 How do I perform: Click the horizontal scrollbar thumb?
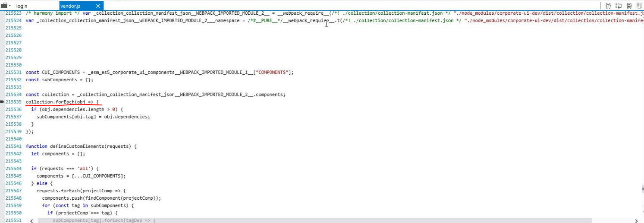[315, 220]
